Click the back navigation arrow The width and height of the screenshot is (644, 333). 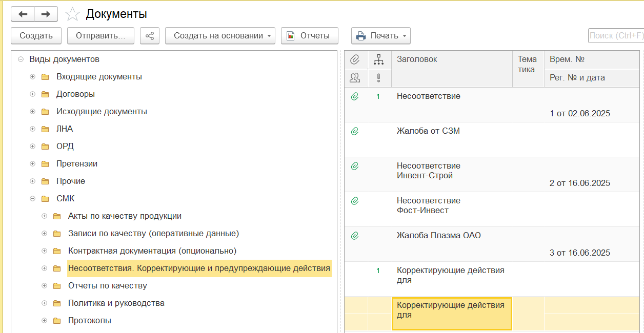point(23,14)
